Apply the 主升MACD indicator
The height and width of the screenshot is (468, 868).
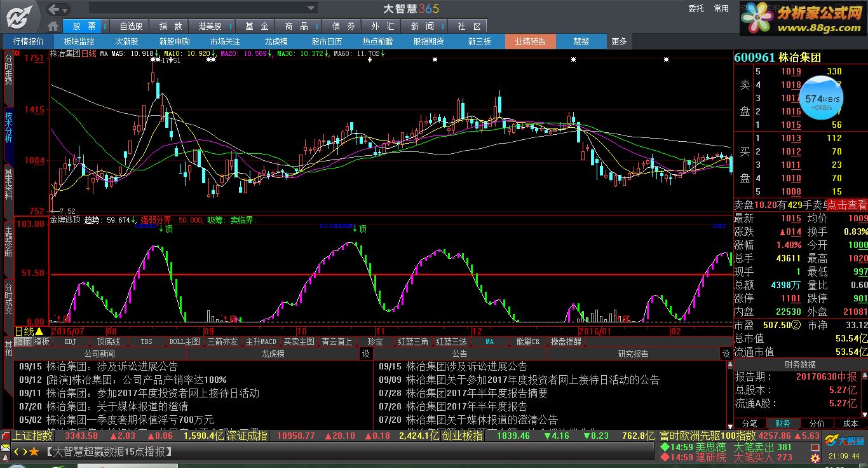pyautogui.click(x=261, y=341)
